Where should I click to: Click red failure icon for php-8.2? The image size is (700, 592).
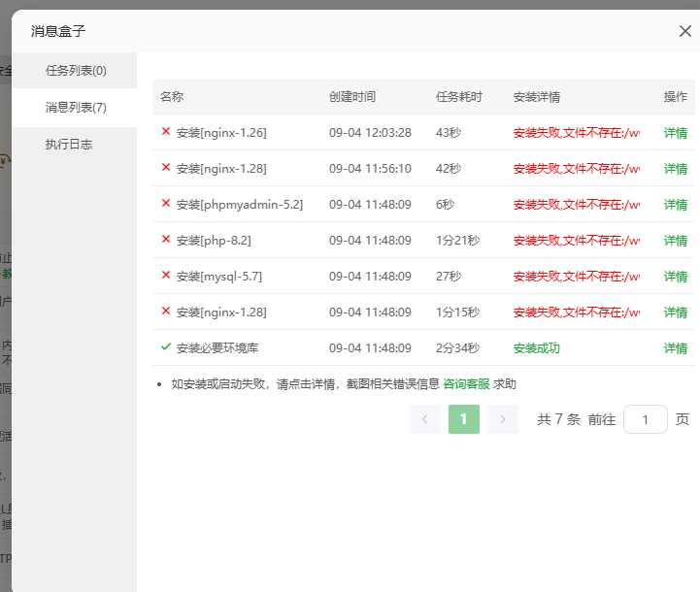[166, 239]
